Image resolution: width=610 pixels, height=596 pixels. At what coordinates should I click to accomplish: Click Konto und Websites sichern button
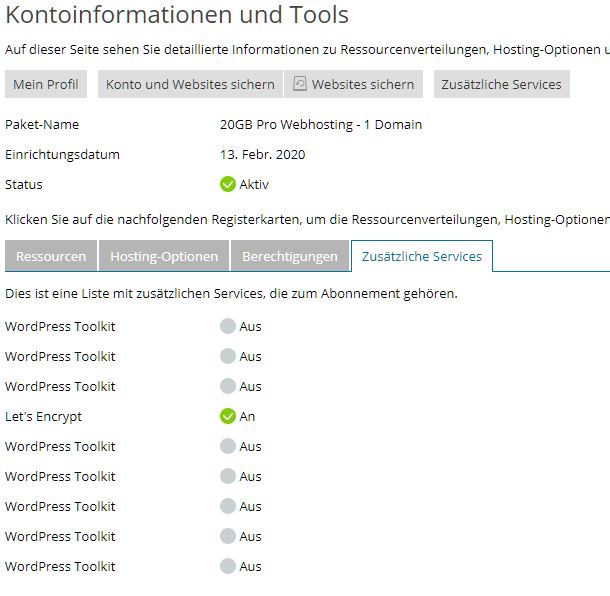pyautogui.click(x=190, y=84)
